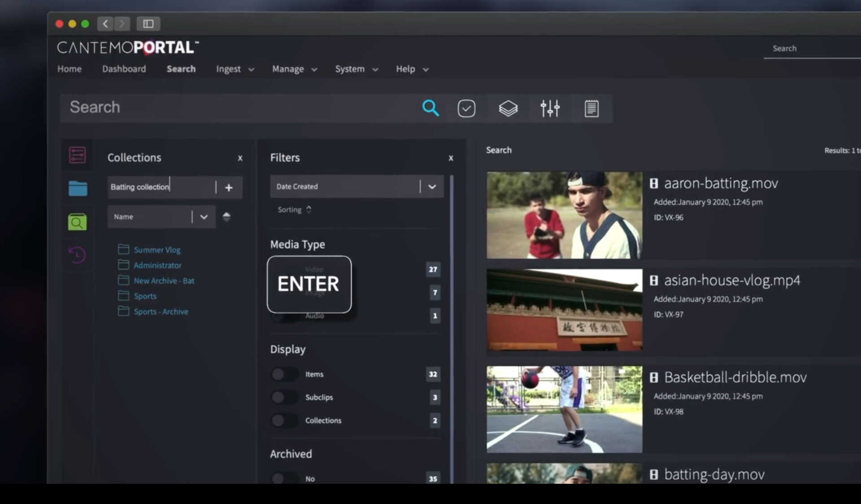Open the blue folder sidebar icon

pos(78,189)
